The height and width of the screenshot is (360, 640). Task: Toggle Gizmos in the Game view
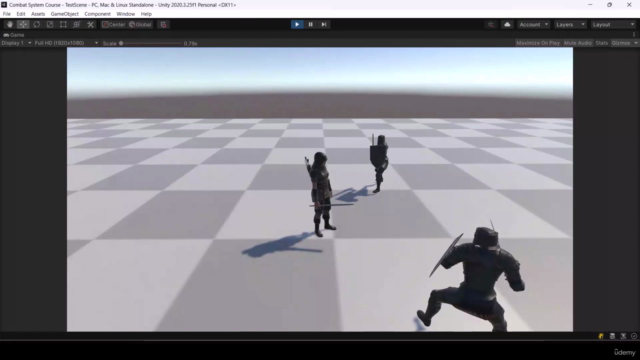621,43
